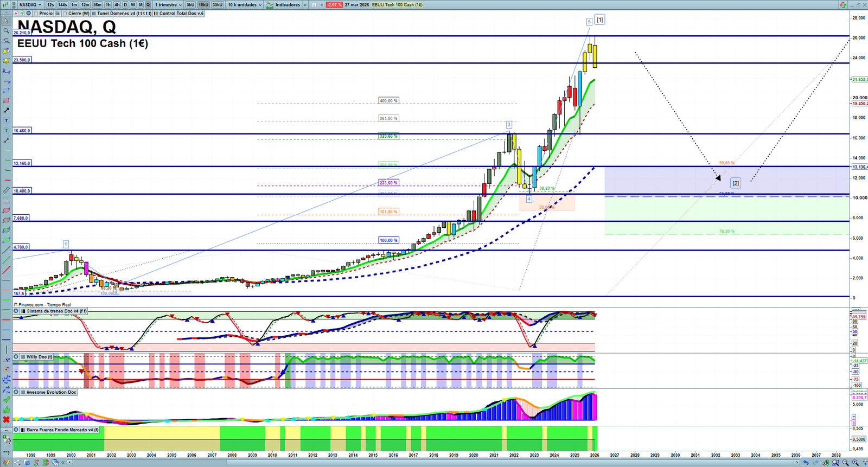Open the 1 trimestre timeframe dropdown
868x467 pixels.
click(x=168, y=5)
